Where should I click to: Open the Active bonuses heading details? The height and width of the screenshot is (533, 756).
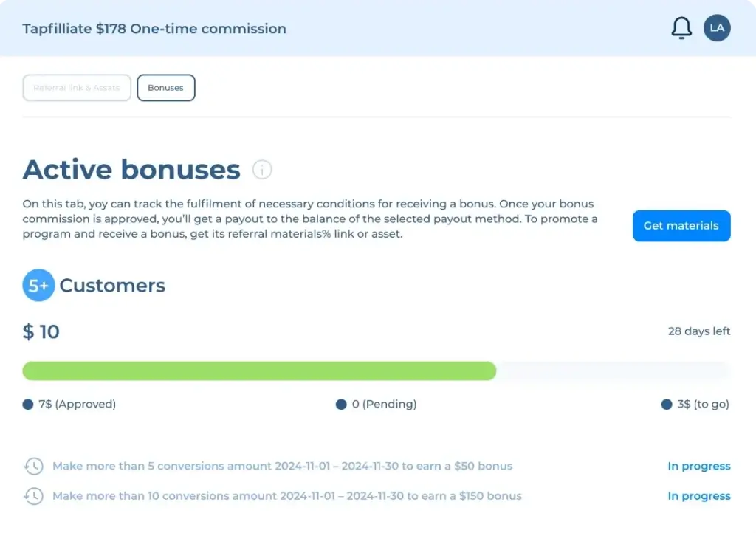[x=131, y=170]
